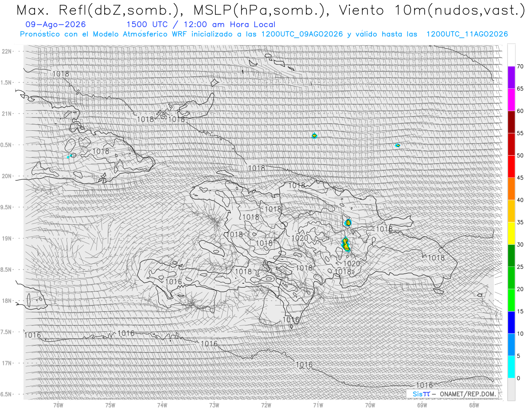Click the 72W longitude axis label
The height and width of the screenshot is (411, 532).
[266, 405]
